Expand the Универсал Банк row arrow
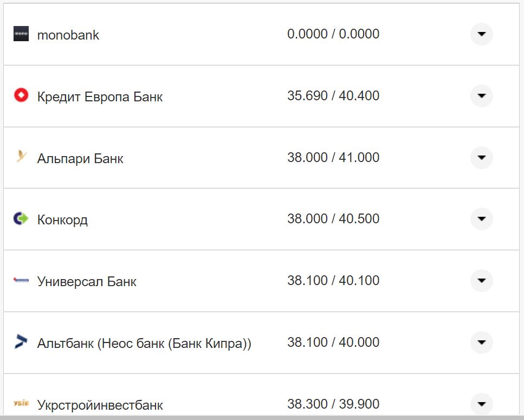The width and height of the screenshot is (524, 420). pyautogui.click(x=481, y=281)
